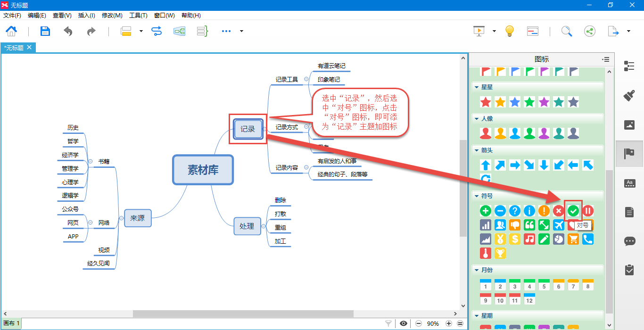
Task: Open the lightbulb brainstorming mode
Action: 509,31
